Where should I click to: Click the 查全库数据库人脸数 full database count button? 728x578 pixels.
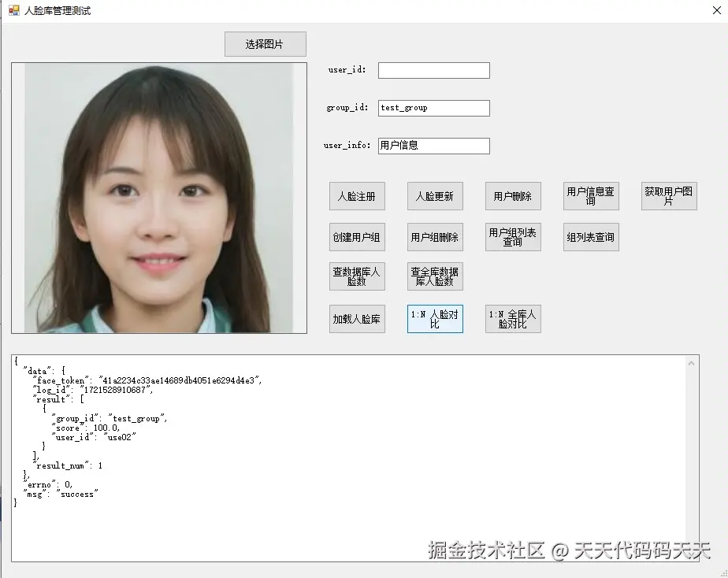click(434, 276)
